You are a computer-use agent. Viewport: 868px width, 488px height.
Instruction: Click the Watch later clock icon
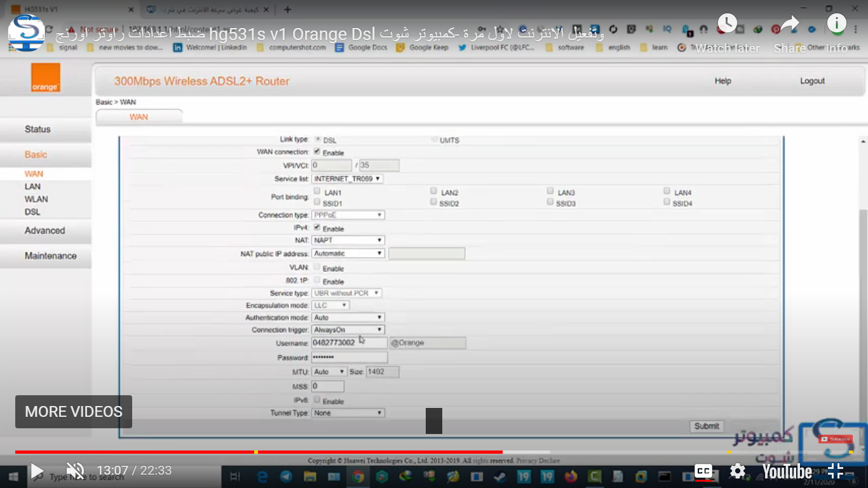tap(728, 25)
